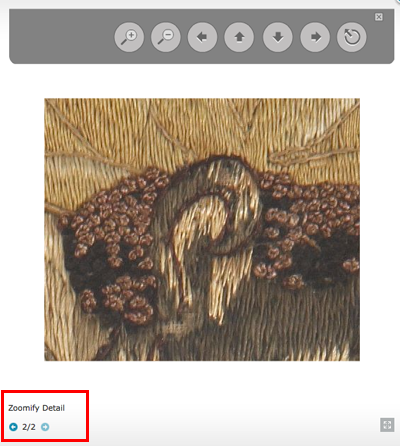Zoom in with the magnifier plus icon
The height and width of the screenshot is (446, 400).
pos(129,37)
